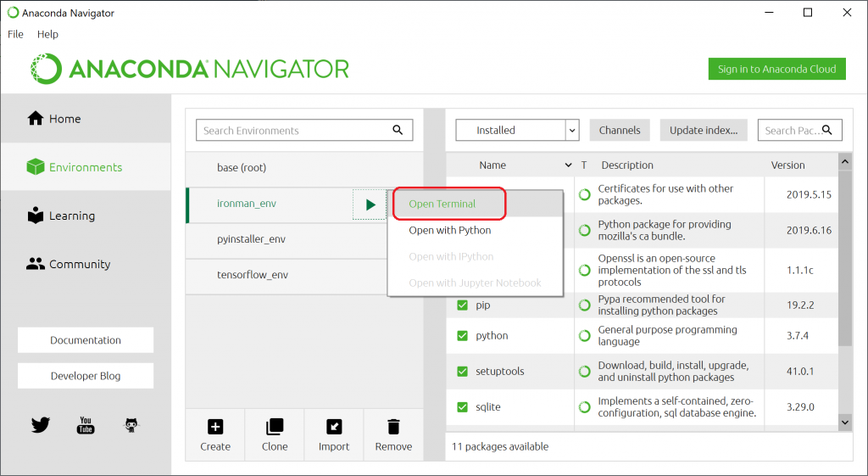868x476 pixels.
Task: Click the Update index button
Action: tap(704, 130)
